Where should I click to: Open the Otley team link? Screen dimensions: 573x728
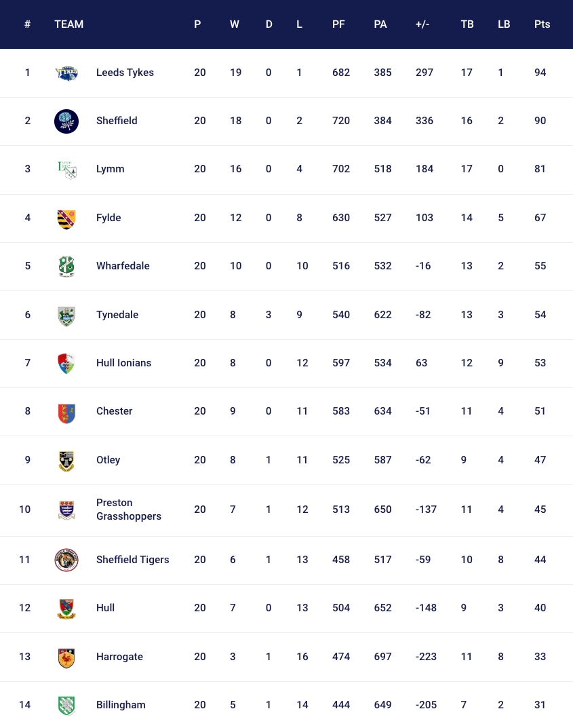click(x=108, y=459)
